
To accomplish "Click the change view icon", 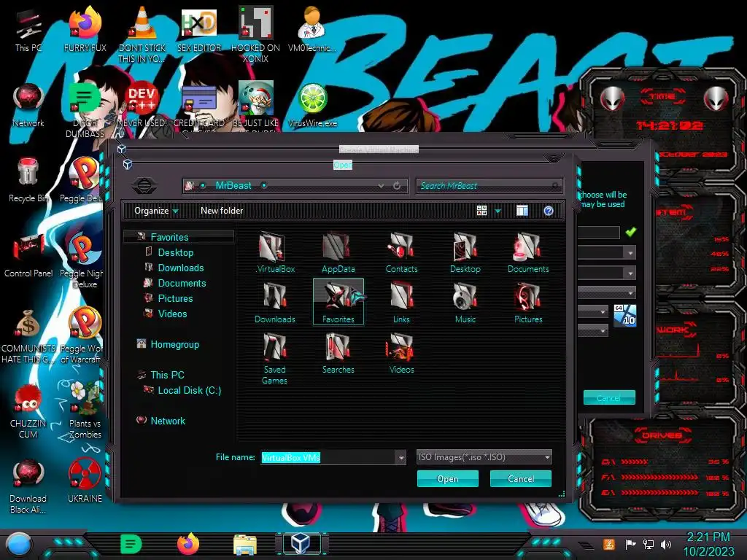I will point(481,211).
